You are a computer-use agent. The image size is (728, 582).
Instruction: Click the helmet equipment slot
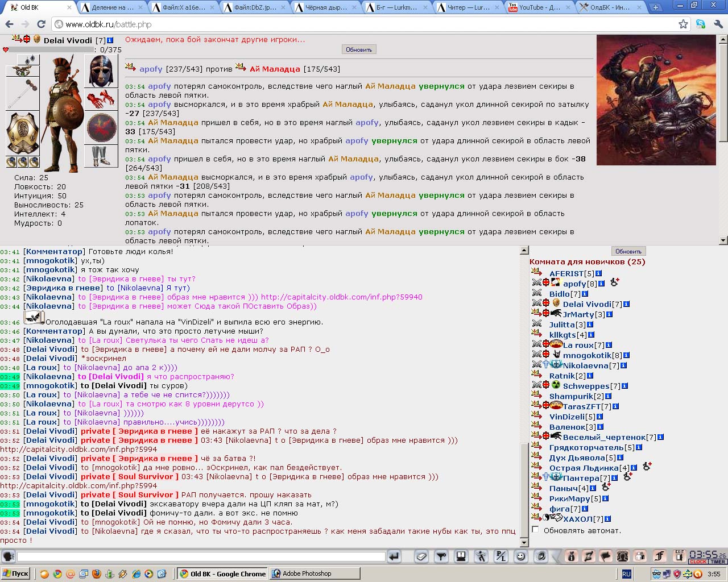point(101,70)
